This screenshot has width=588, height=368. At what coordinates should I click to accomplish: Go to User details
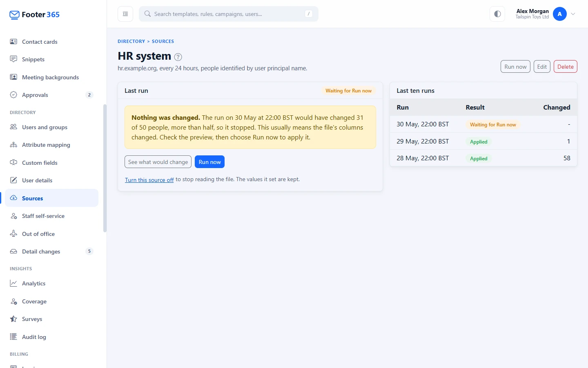[x=51, y=180]
